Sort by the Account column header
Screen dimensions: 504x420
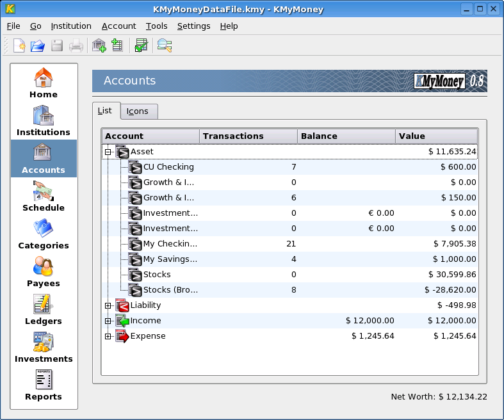(x=150, y=136)
